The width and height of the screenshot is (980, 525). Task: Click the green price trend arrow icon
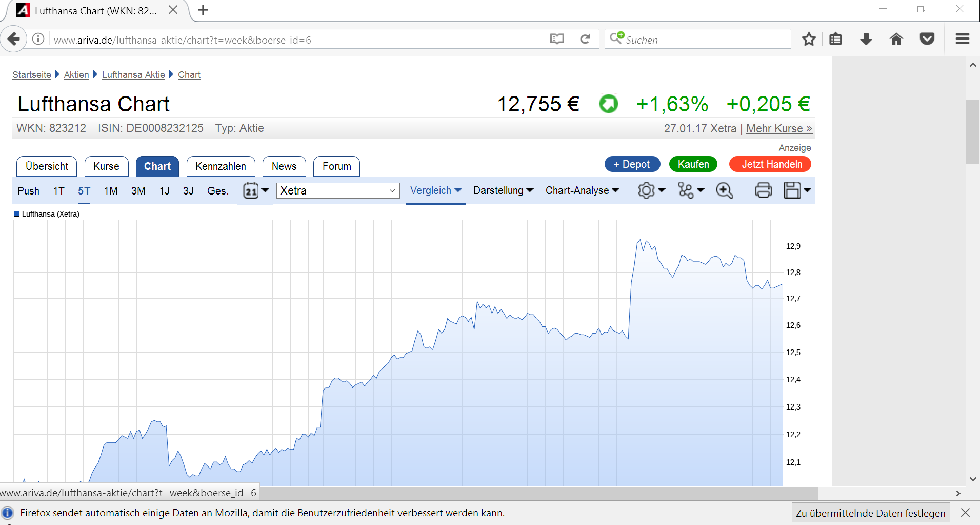pyautogui.click(x=609, y=104)
